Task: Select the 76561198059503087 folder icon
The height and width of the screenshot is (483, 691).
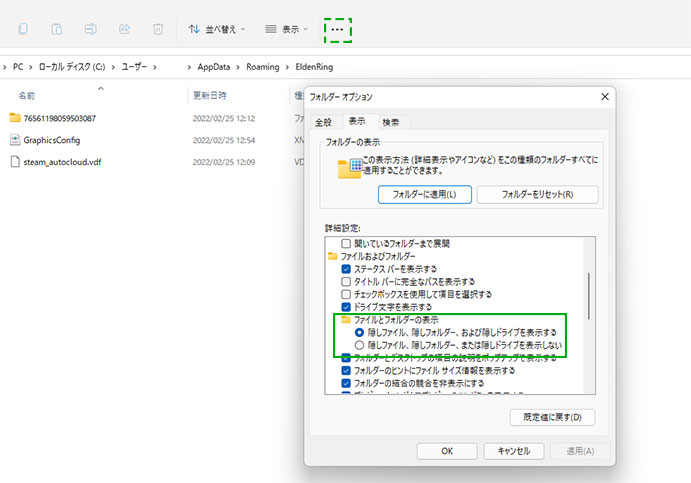Action: 15,118
